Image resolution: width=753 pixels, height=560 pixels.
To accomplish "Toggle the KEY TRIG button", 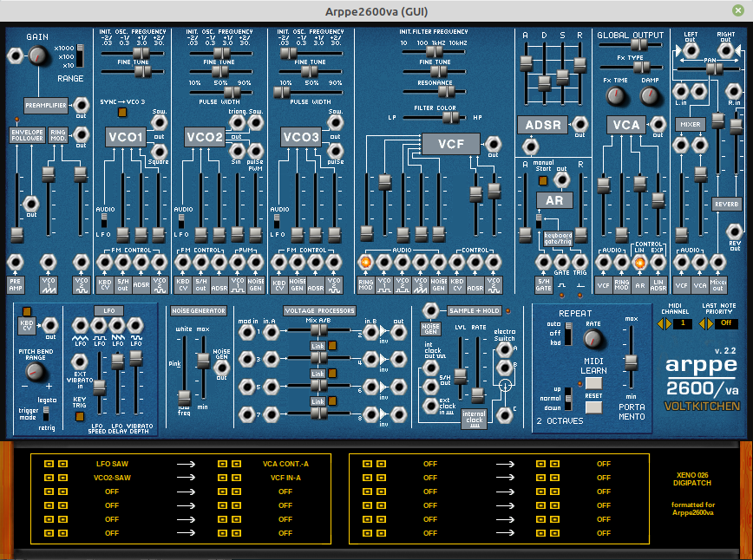I will coord(80,416).
